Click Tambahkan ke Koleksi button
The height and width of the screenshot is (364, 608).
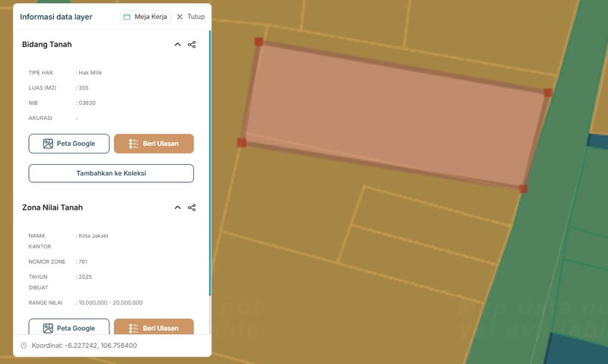click(111, 173)
